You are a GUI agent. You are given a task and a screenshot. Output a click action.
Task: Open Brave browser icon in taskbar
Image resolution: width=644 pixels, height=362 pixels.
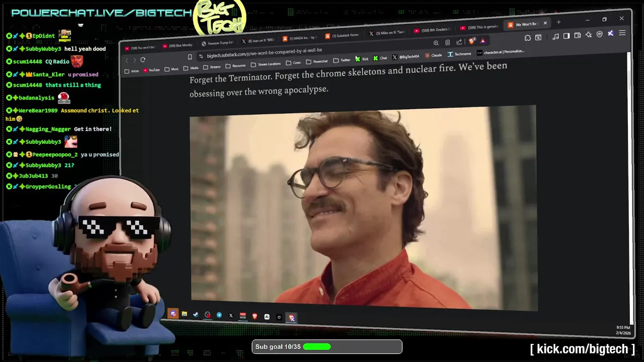click(255, 316)
